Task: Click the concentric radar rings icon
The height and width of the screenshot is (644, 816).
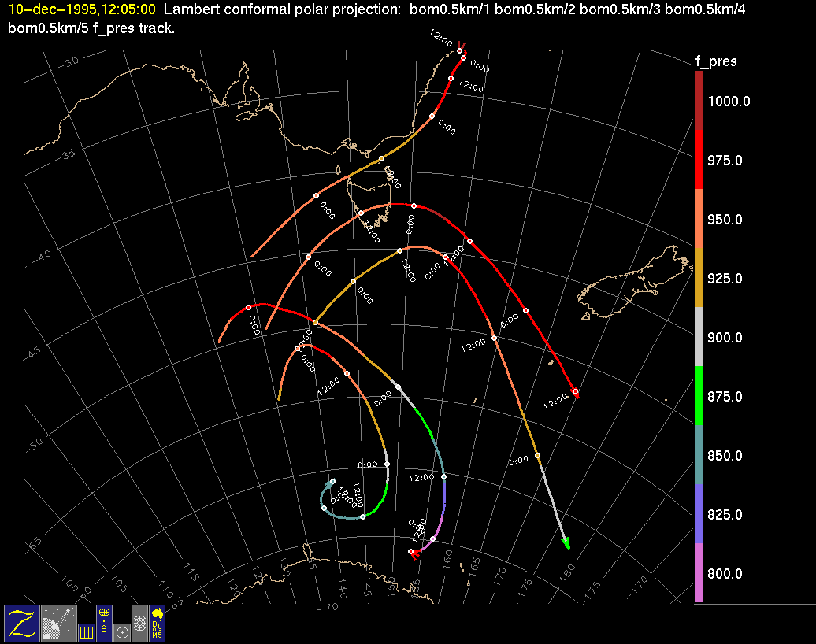Action: [x=139, y=622]
